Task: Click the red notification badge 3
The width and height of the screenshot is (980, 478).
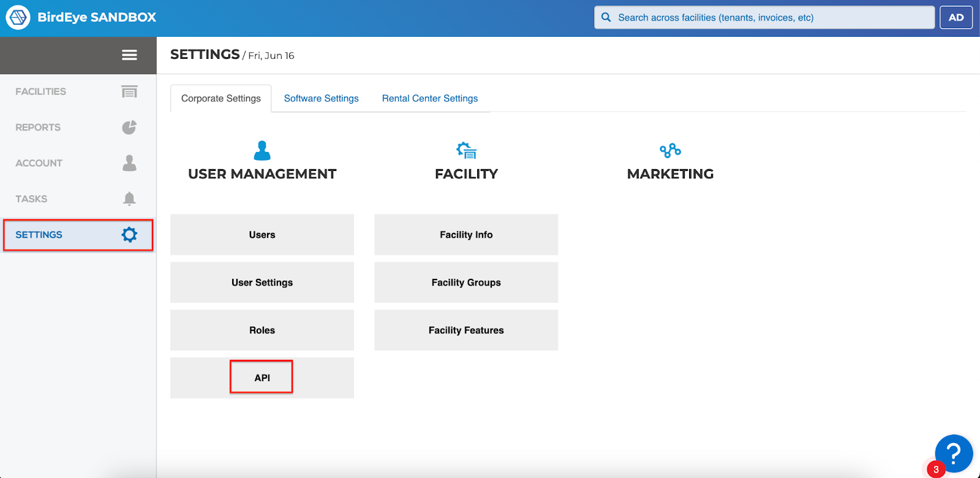Action: tap(936, 469)
